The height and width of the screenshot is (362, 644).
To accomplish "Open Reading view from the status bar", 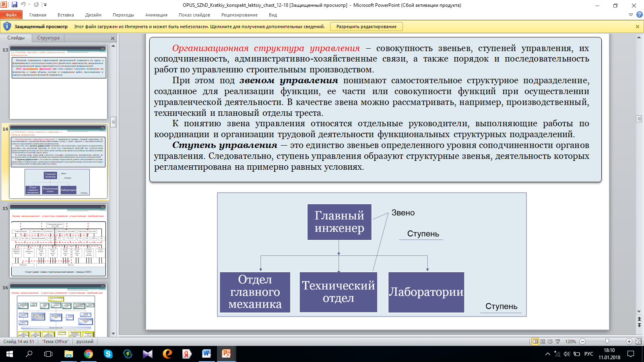I will tap(550, 341).
